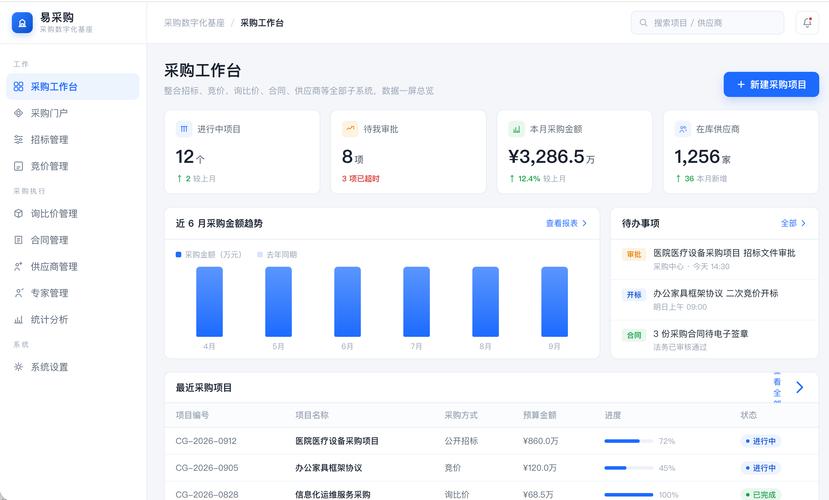Open 采购门户 in the sidebar

pos(72,113)
